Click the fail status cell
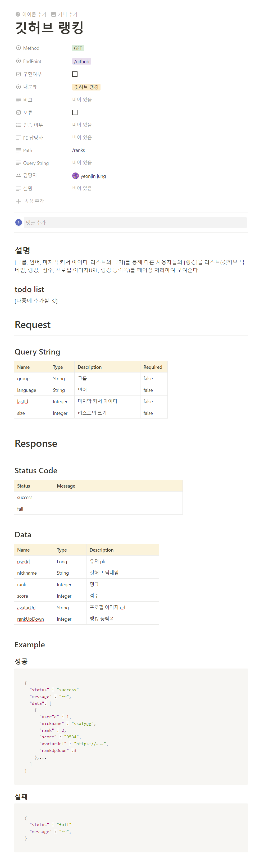This screenshot has width=269, height=868. 34,509
